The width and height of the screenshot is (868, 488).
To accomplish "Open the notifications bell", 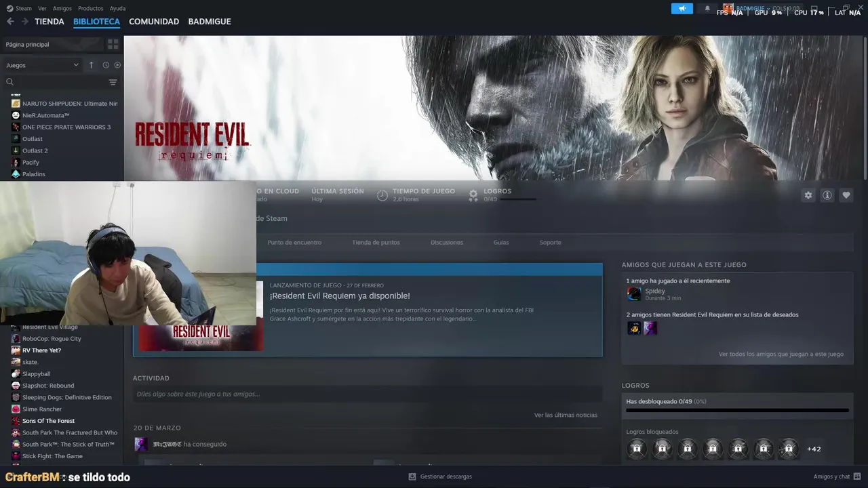I will [707, 9].
